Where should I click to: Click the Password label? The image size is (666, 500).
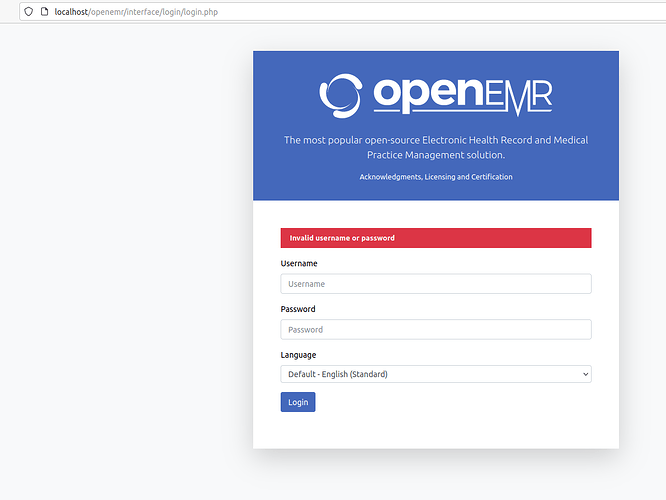298,309
